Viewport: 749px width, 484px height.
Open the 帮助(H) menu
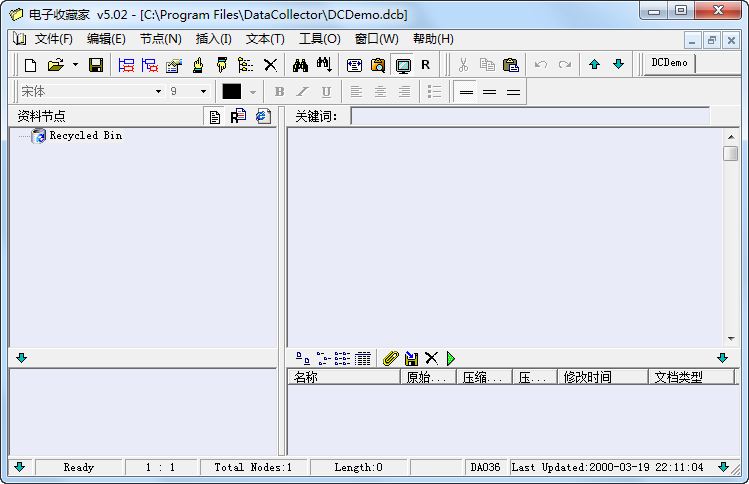(433, 39)
